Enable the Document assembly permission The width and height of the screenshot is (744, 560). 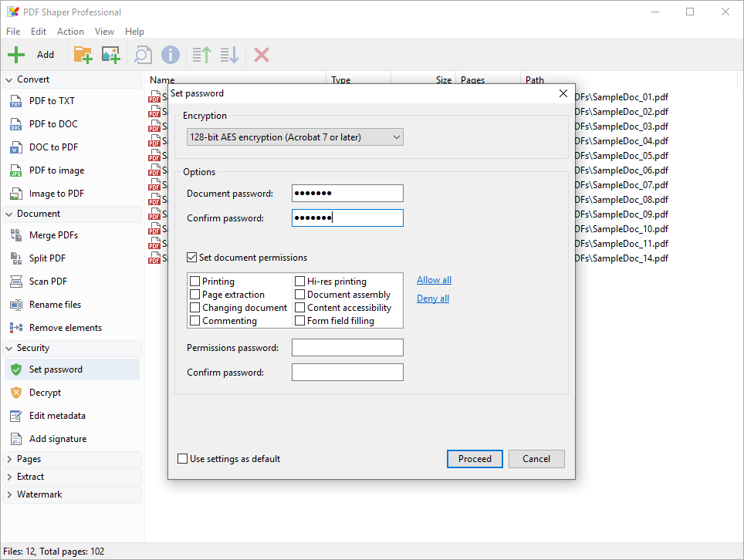[299, 295]
